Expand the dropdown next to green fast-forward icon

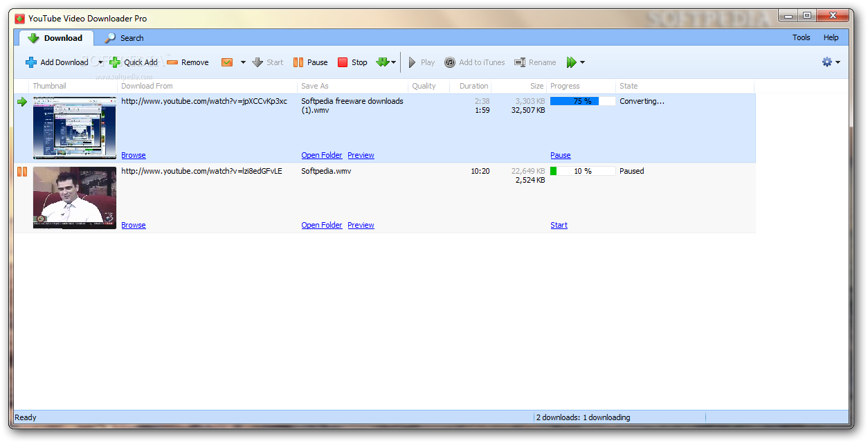tap(582, 62)
